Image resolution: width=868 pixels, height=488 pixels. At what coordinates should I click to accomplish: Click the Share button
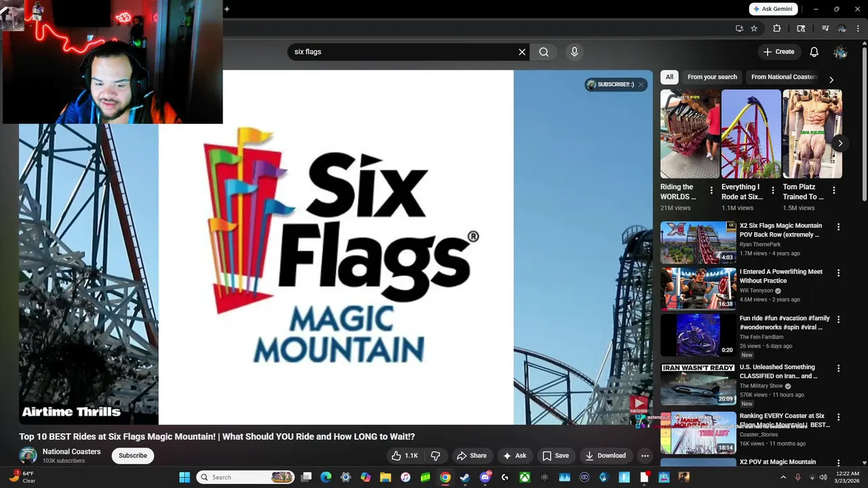coord(471,455)
